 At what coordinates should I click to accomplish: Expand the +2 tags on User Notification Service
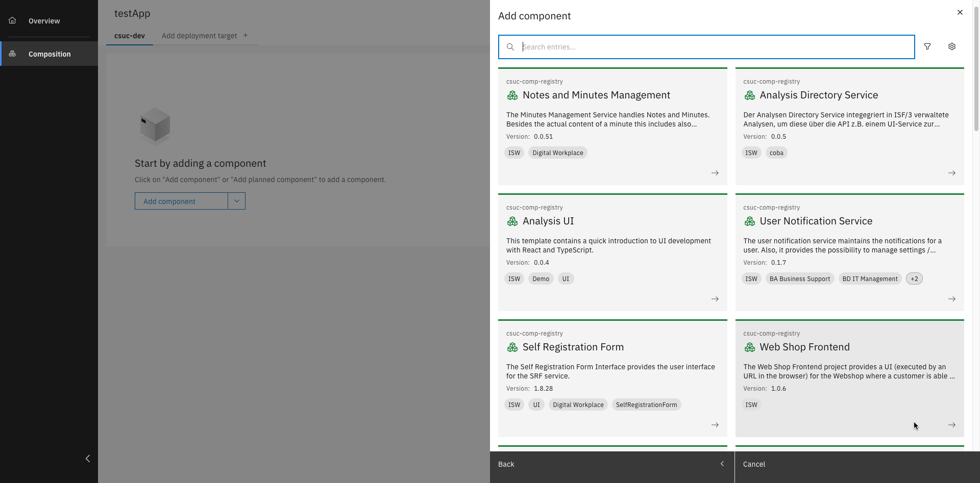pyautogui.click(x=914, y=278)
